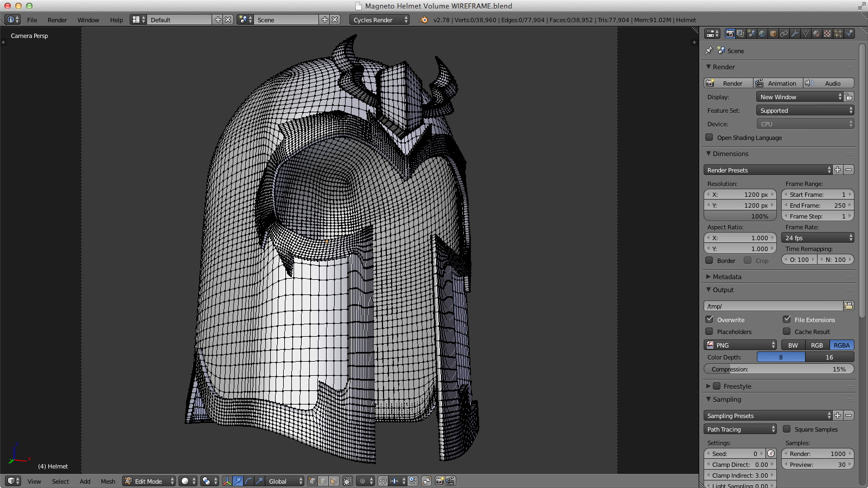Enable the Placeholders checkbox

709,331
